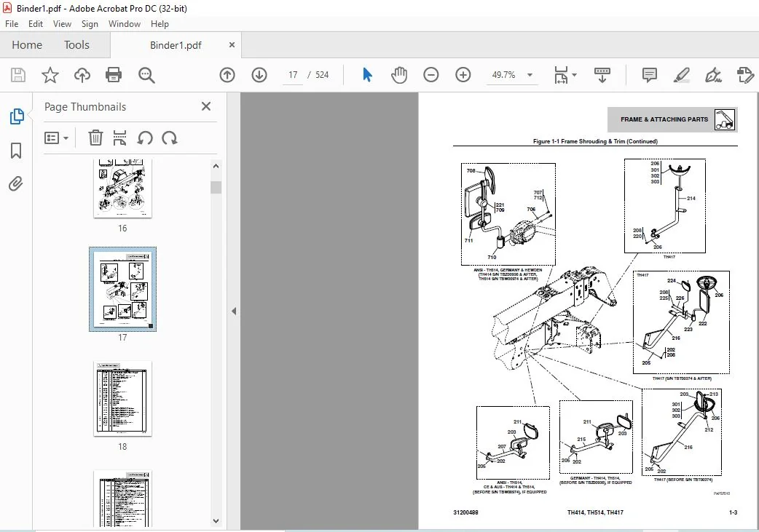Open the Window menu
759x532 pixels.
(x=125, y=24)
